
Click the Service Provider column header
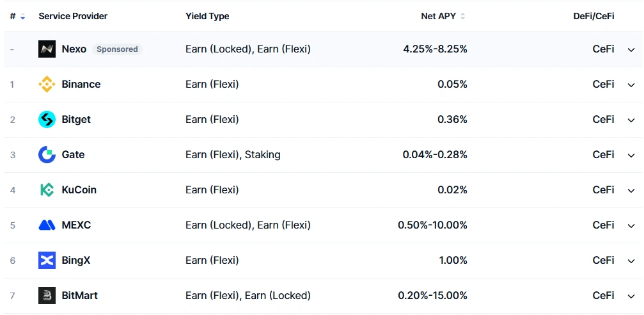pos(73,17)
